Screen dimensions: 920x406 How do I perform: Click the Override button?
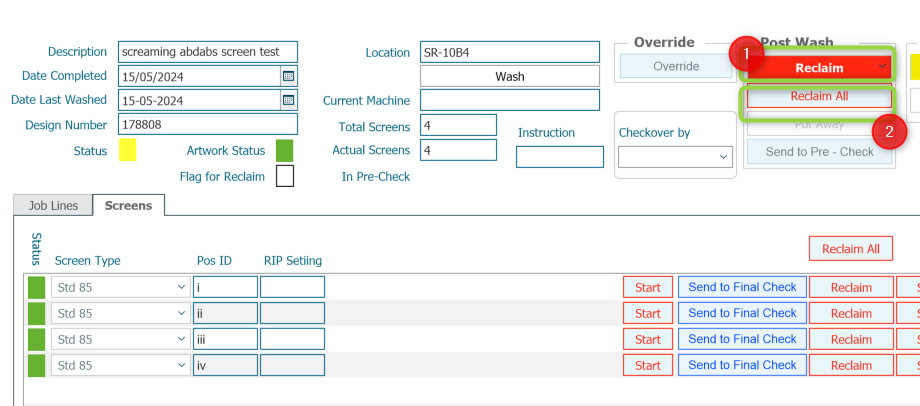coord(676,66)
